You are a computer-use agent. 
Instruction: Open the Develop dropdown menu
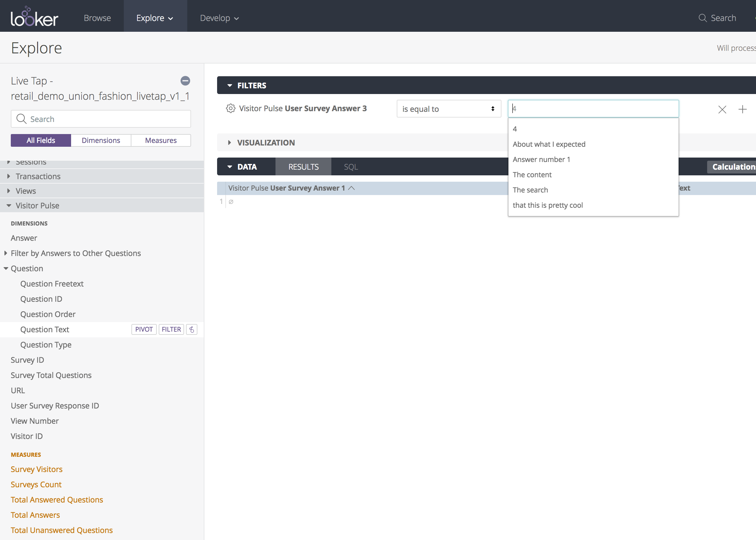coord(219,18)
